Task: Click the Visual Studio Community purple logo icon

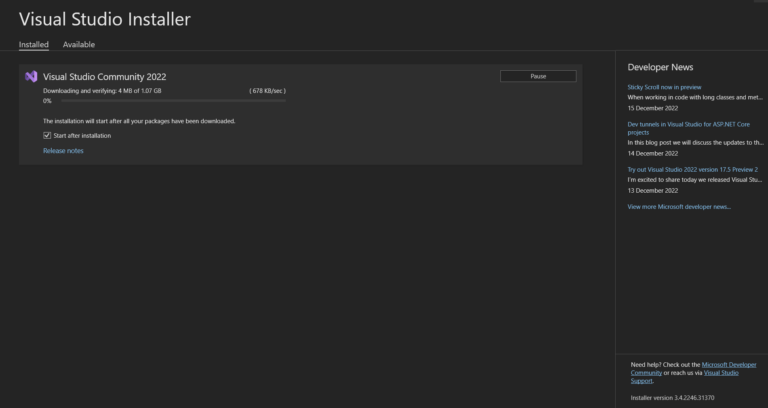Action: point(32,76)
